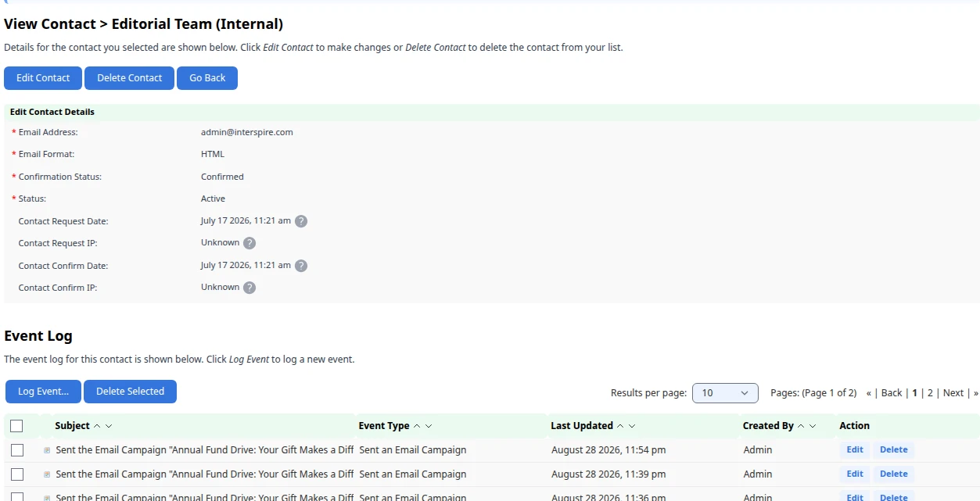Image resolution: width=980 pixels, height=501 pixels.
Task: Click the Subject column header label
Action: (x=73, y=426)
